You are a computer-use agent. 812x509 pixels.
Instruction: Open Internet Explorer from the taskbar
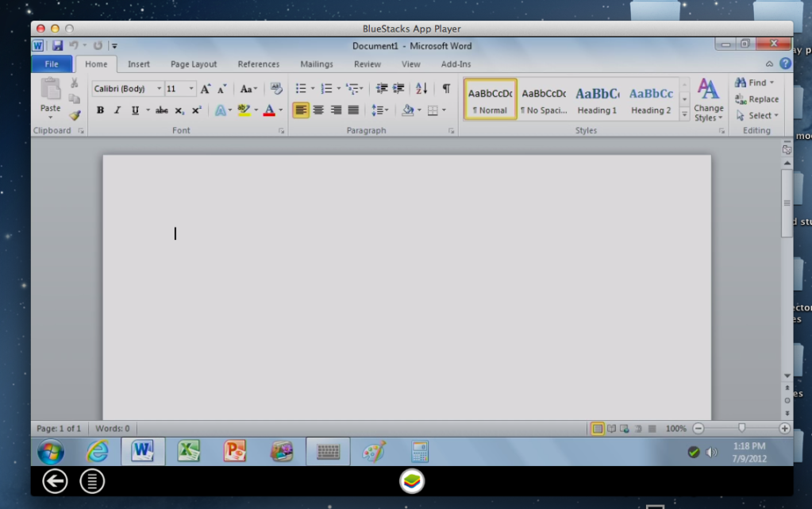point(98,452)
